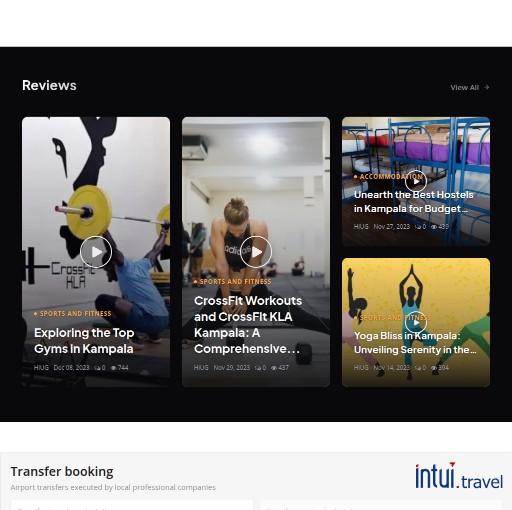Open CrossFit Workouts and CrossFit KLA article title
The image size is (512, 510).
[x=248, y=325]
